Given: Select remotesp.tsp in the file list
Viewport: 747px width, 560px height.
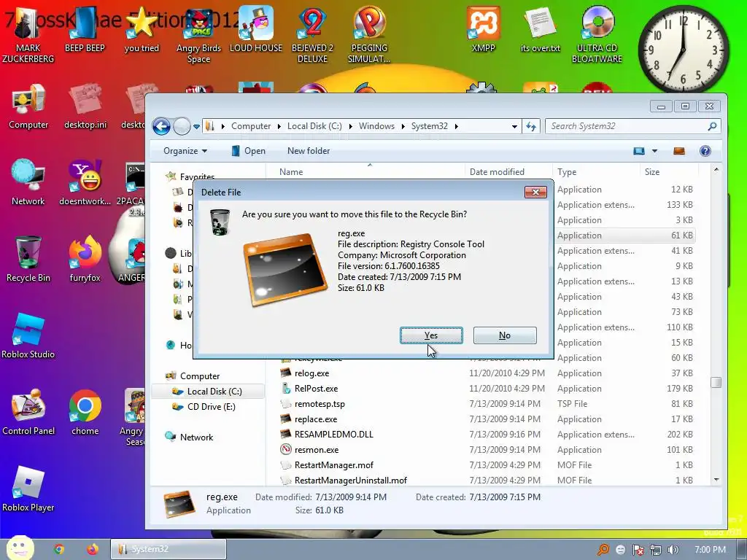Looking at the screenshot, I should pos(320,404).
